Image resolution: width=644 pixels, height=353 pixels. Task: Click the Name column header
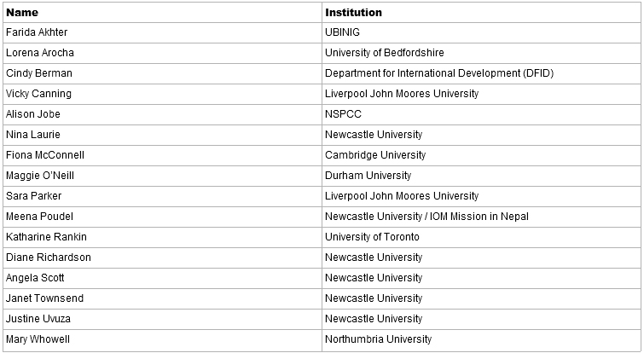pos(22,13)
